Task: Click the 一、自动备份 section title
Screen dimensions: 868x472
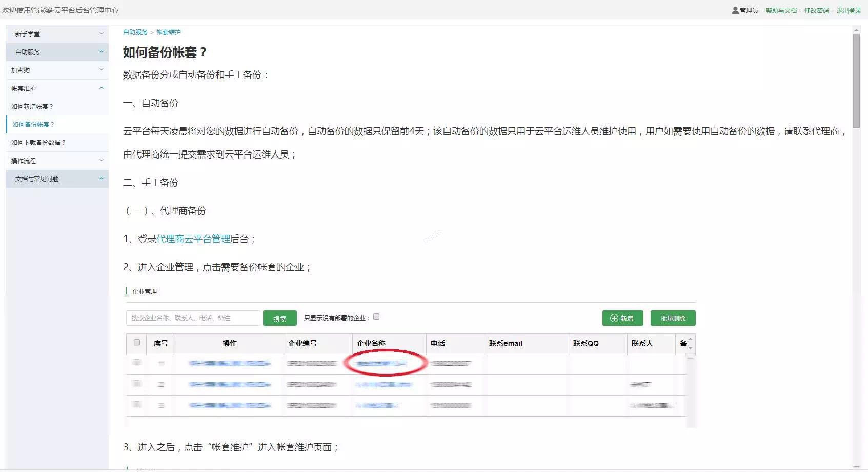Action: tap(151, 103)
